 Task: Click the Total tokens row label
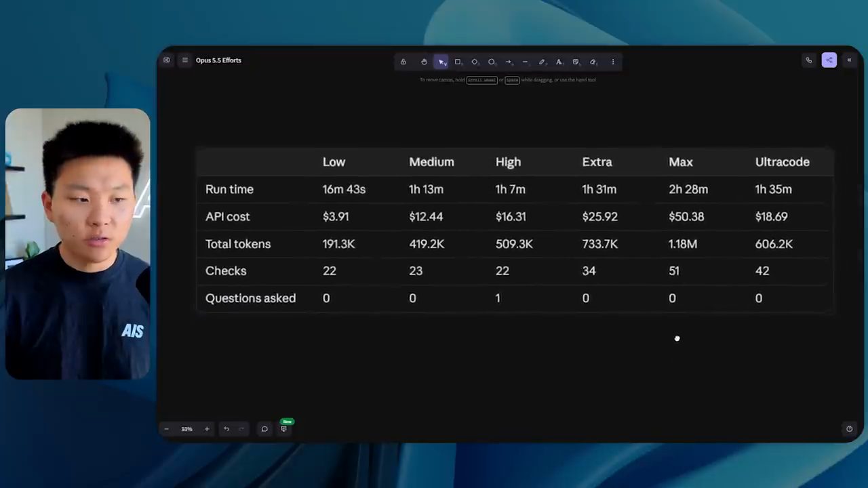(x=238, y=244)
